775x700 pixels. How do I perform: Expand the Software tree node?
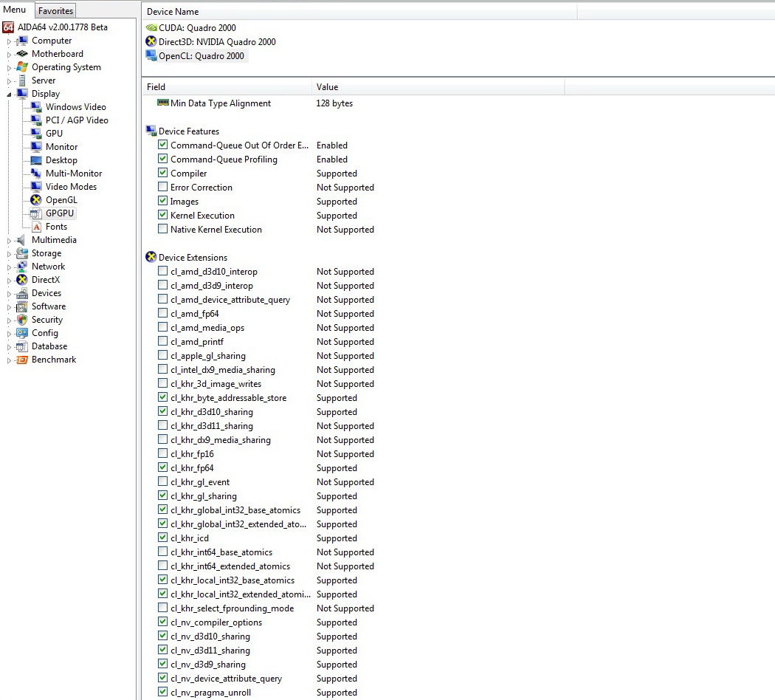9,307
